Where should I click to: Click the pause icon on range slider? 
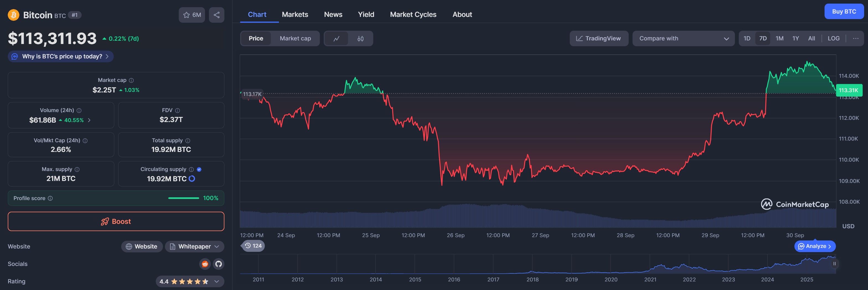click(834, 264)
